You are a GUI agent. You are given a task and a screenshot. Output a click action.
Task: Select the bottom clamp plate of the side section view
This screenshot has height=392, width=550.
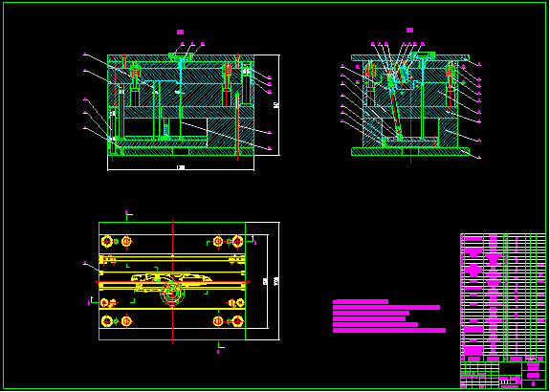[x=410, y=151]
